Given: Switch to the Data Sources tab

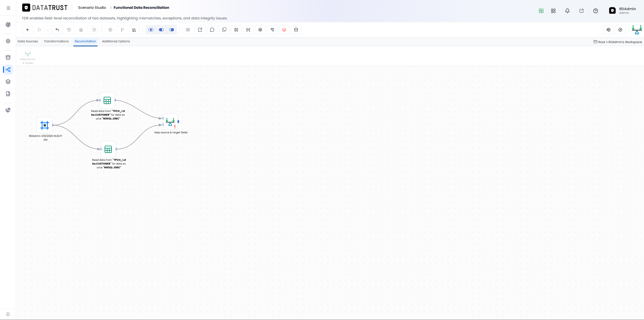Looking at the screenshot, I should pos(28,41).
